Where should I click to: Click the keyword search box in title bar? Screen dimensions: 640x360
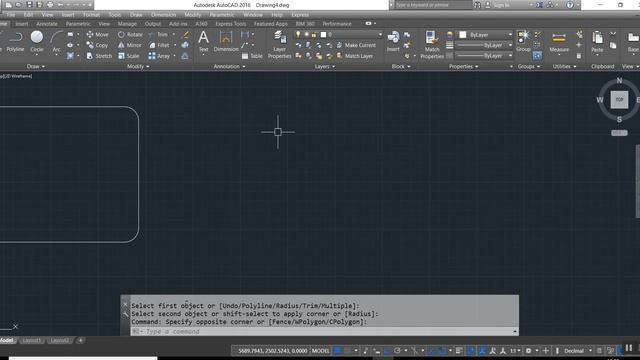[433, 5]
